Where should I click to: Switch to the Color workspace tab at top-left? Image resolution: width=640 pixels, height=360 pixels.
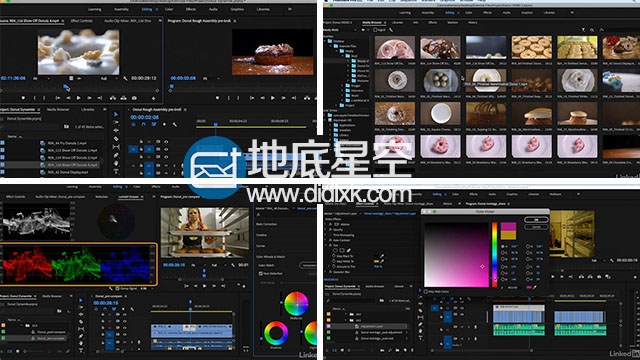point(169,9)
